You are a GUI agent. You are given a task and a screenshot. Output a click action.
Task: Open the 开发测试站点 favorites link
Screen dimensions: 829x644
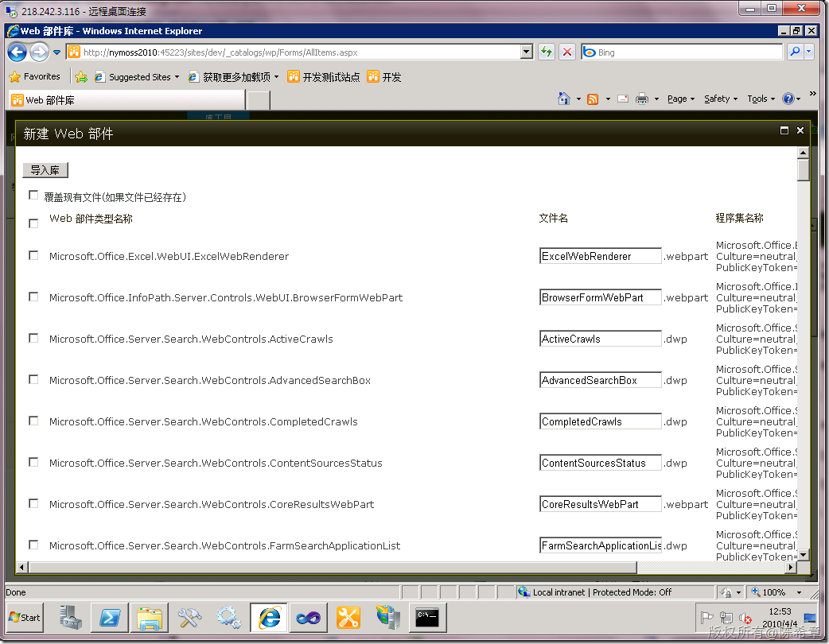click(324, 77)
